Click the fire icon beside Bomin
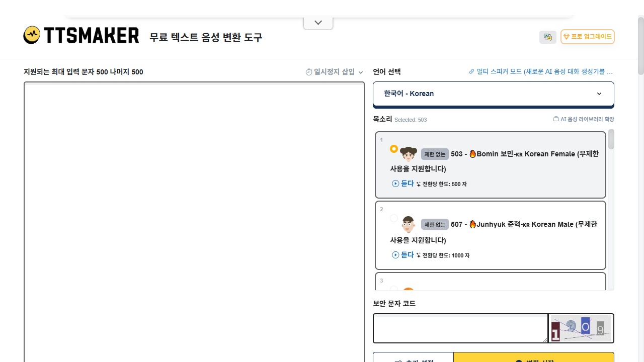This screenshot has width=644, height=362. (x=473, y=154)
